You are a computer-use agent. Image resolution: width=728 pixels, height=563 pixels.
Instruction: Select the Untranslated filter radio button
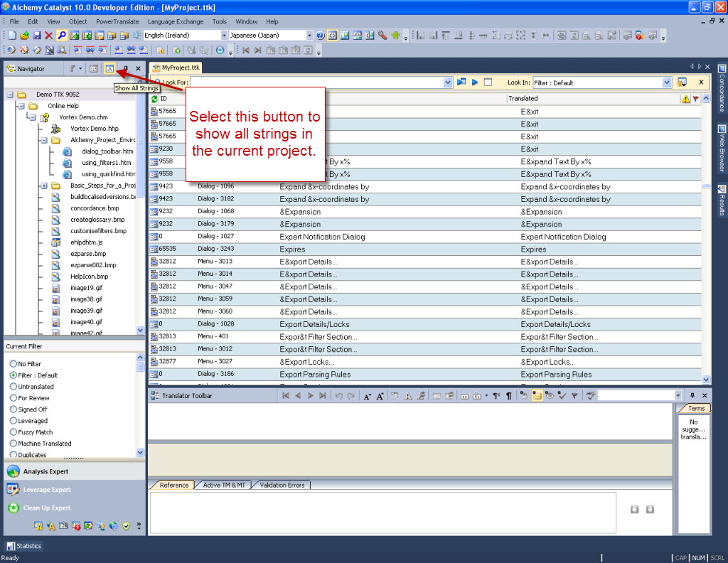(14, 387)
